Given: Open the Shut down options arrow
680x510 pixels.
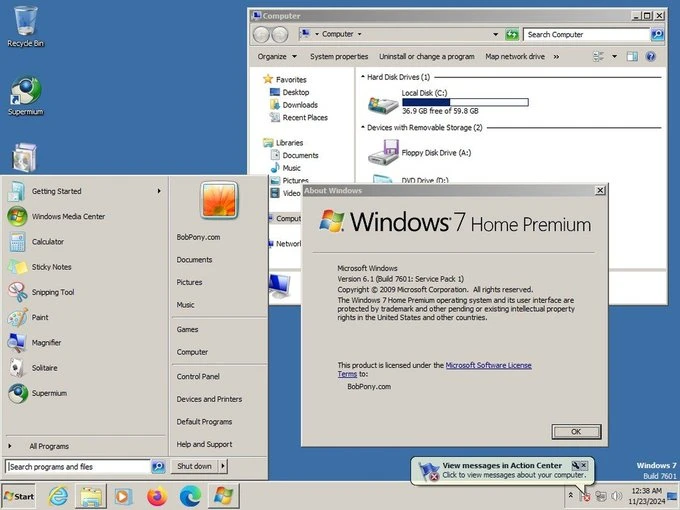Looking at the screenshot, I should pyautogui.click(x=223, y=466).
